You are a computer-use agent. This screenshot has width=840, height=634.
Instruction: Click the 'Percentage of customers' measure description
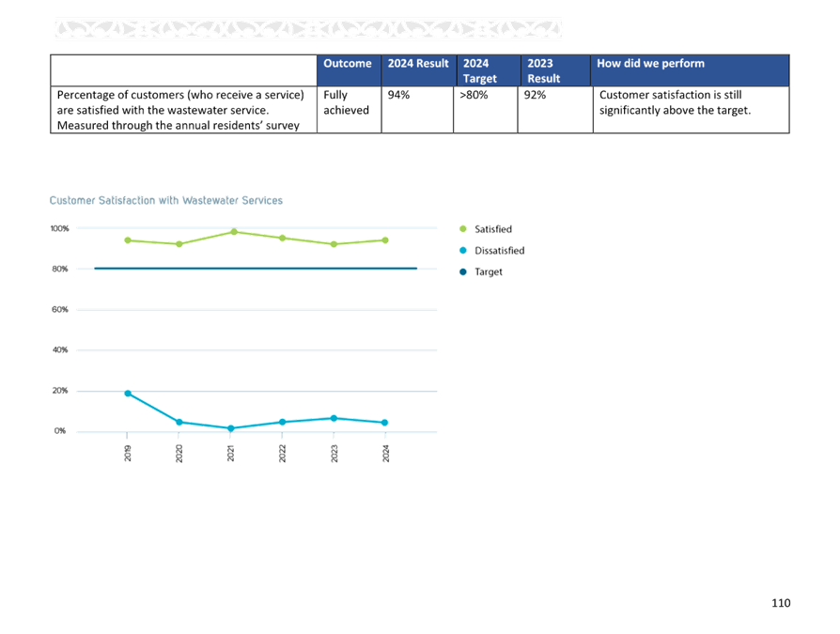point(184,109)
